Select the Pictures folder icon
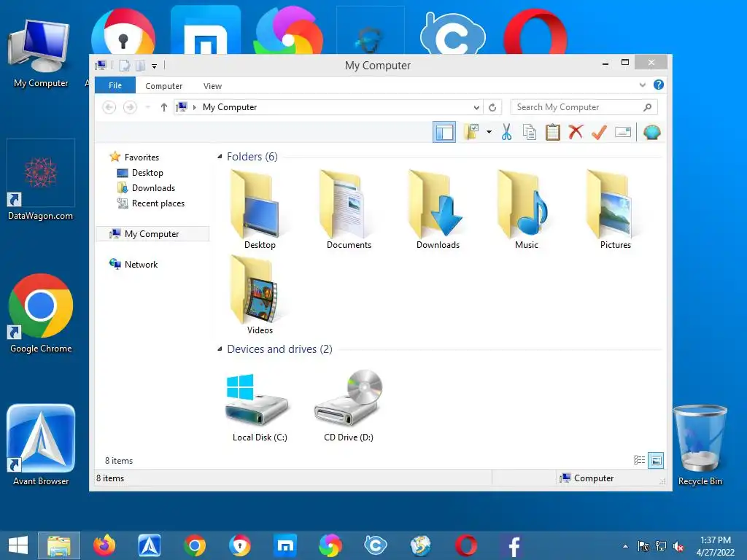Viewport: 747px width, 560px height. (616, 210)
